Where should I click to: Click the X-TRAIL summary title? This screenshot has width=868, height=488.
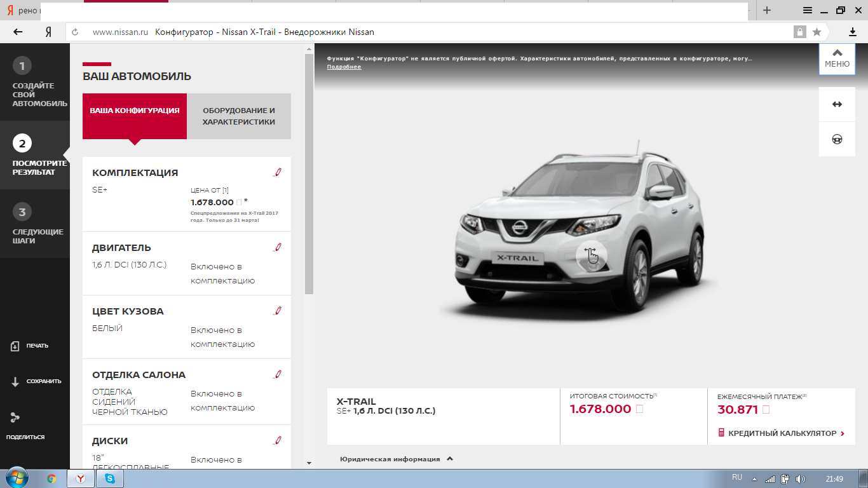coord(356,402)
